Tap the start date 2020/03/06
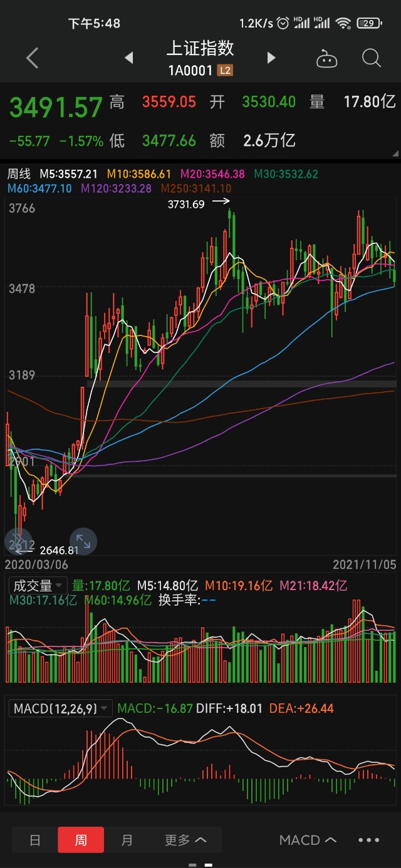 coord(36,564)
